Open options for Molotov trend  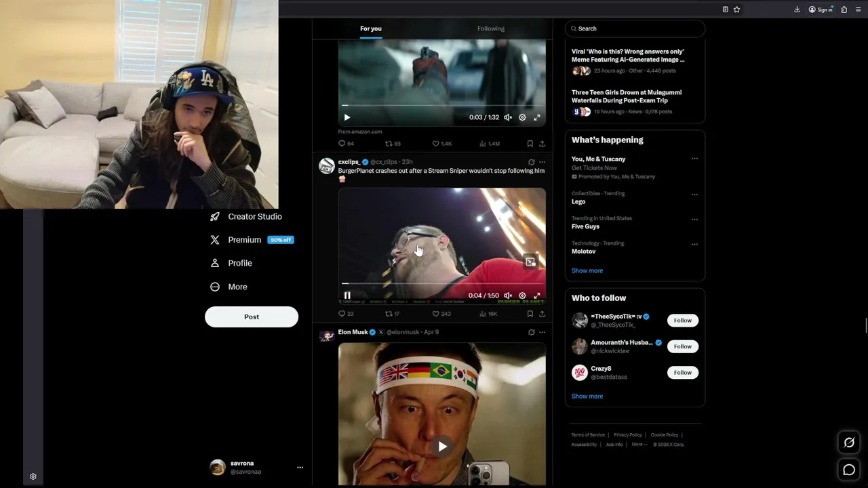point(694,244)
